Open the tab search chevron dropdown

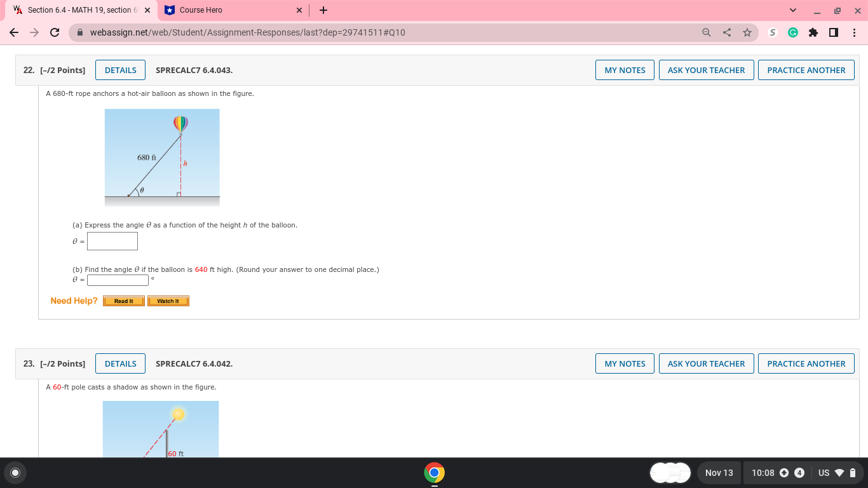pos(792,10)
